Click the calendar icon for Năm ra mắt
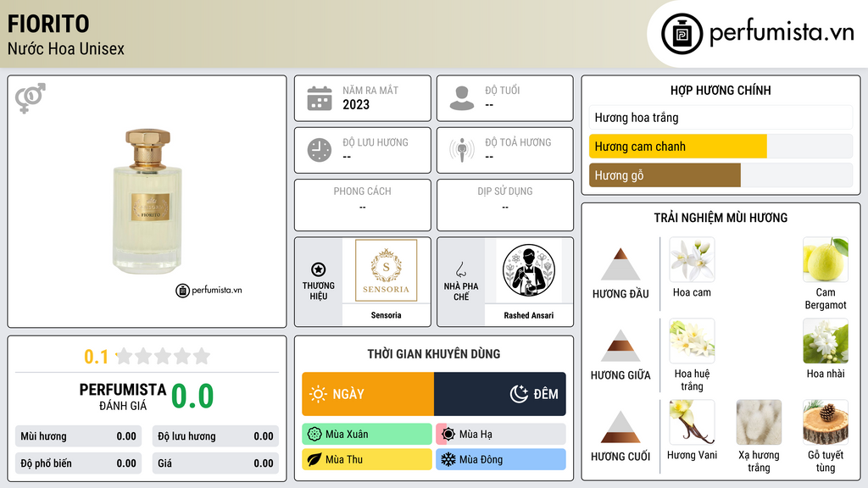The width and height of the screenshot is (868, 488). click(320, 98)
